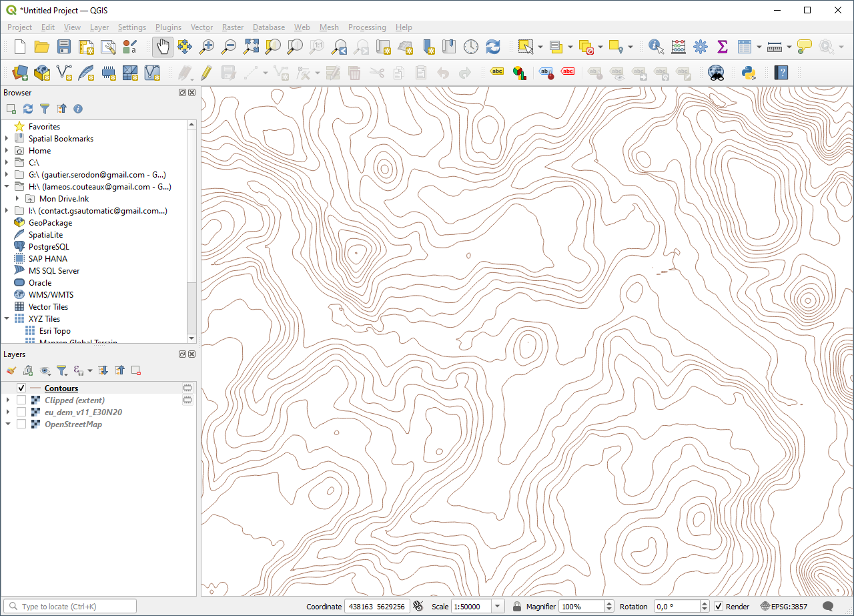Open the Plugins menu
The image size is (854, 616).
point(168,27)
